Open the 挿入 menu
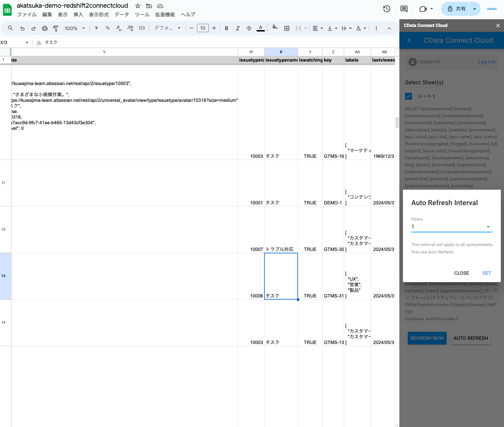This screenshot has height=427, width=504. click(78, 15)
